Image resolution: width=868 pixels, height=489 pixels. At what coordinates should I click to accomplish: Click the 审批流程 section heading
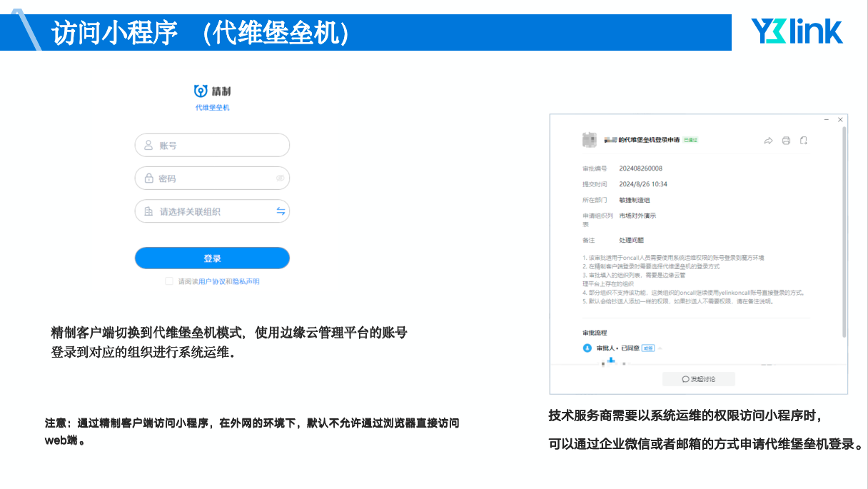click(595, 333)
